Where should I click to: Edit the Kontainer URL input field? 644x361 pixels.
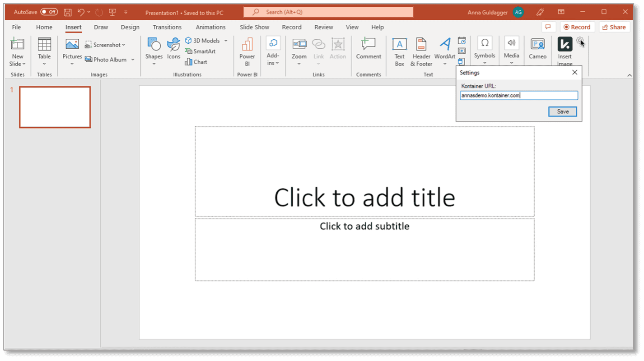tap(518, 95)
